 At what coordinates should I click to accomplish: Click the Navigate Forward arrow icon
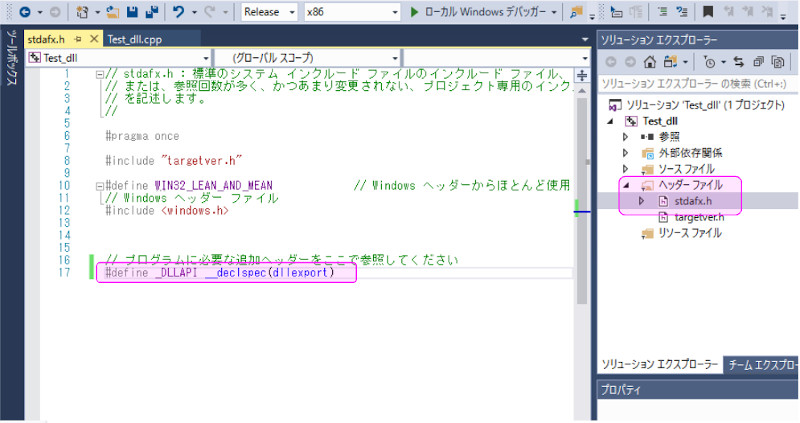(55, 11)
